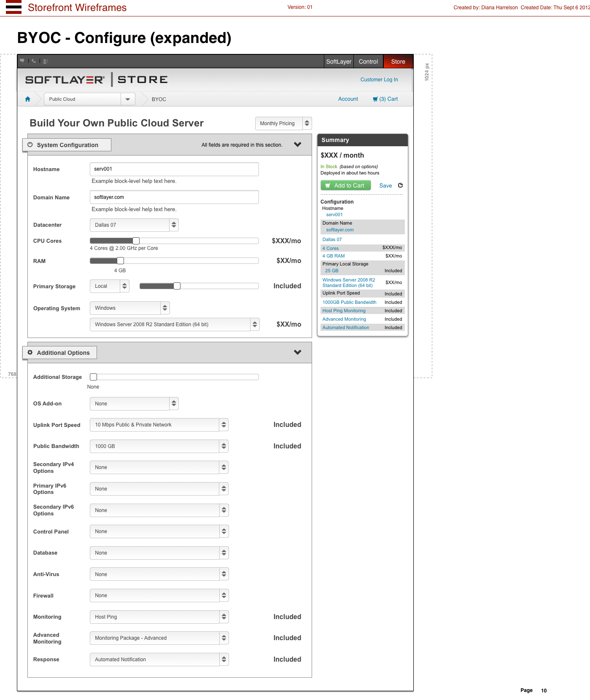Click the Dallas 07 link in Summary
The image size is (590, 700).
point(332,239)
